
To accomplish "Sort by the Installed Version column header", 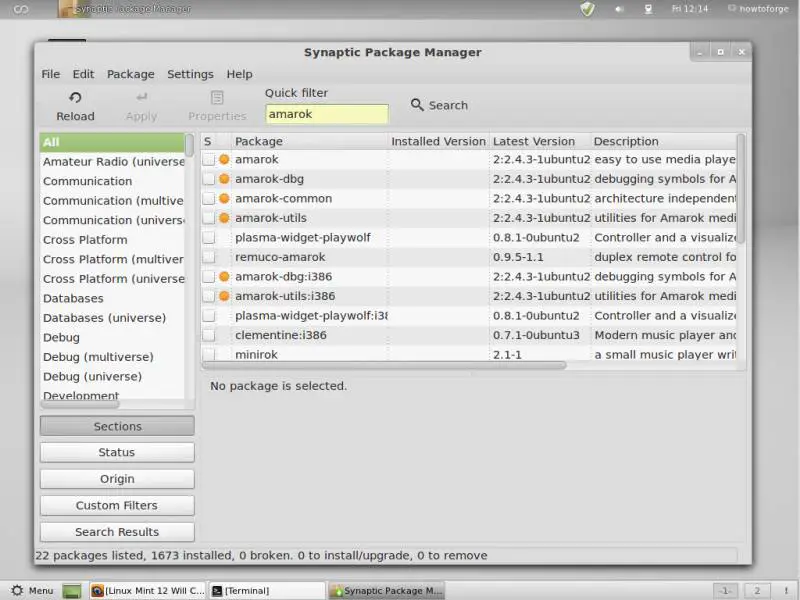I will pyautogui.click(x=438, y=141).
